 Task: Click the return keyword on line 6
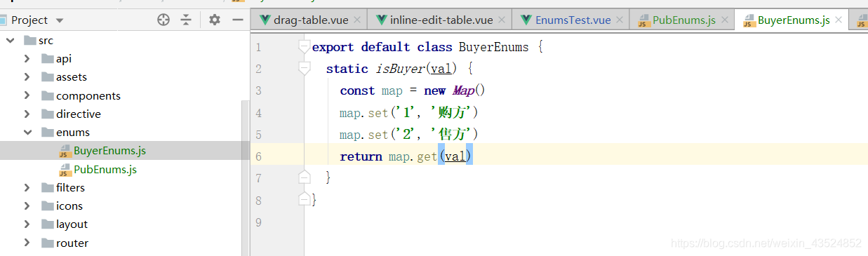(361, 156)
